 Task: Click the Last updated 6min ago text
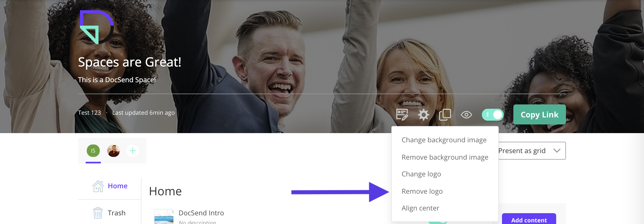143,113
